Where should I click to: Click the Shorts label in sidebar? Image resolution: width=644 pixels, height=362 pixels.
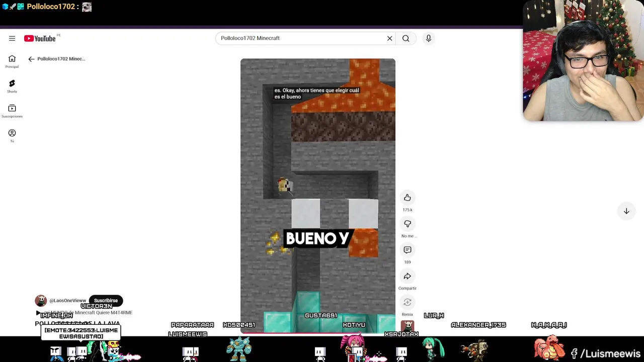click(12, 92)
